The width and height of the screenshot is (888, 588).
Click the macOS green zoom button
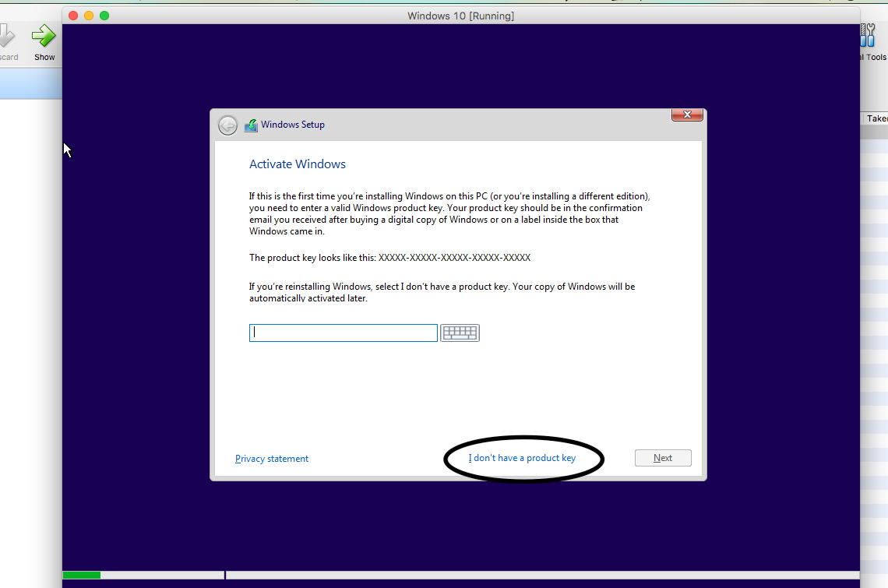(x=104, y=15)
